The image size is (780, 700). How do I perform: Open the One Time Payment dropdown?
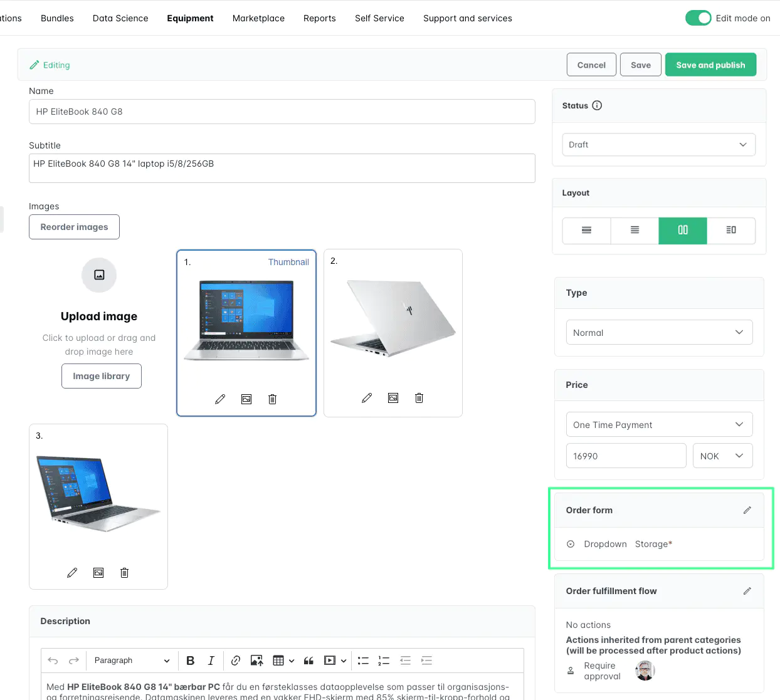[658, 424]
